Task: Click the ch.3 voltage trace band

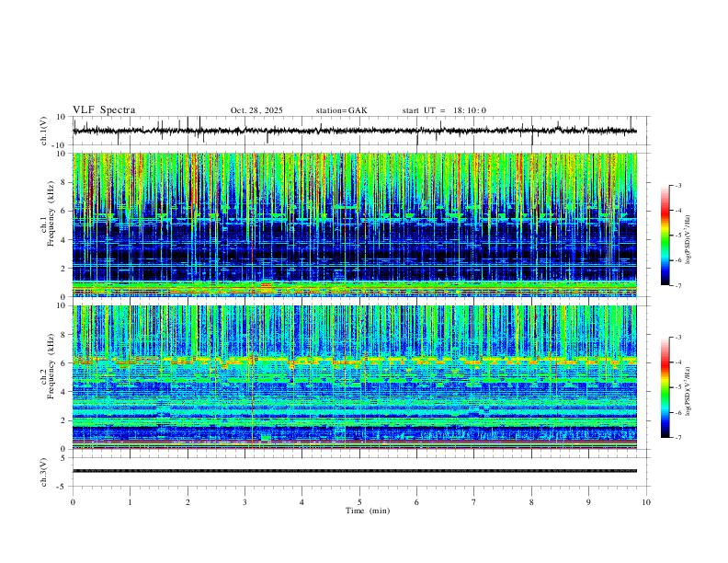Action: point(355,471)
